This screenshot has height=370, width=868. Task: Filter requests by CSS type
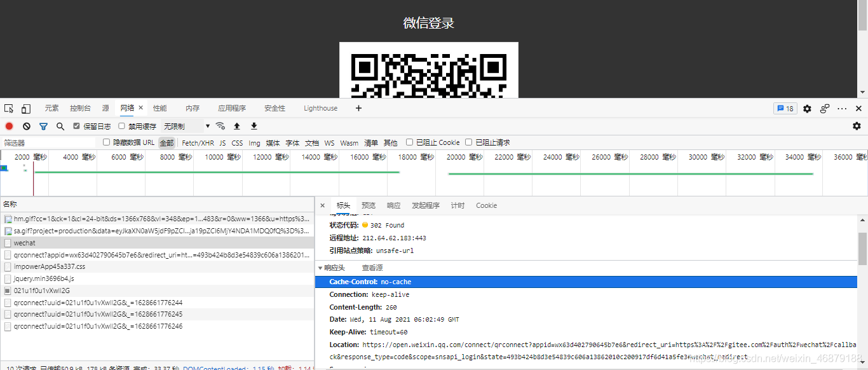pos(237,143)
